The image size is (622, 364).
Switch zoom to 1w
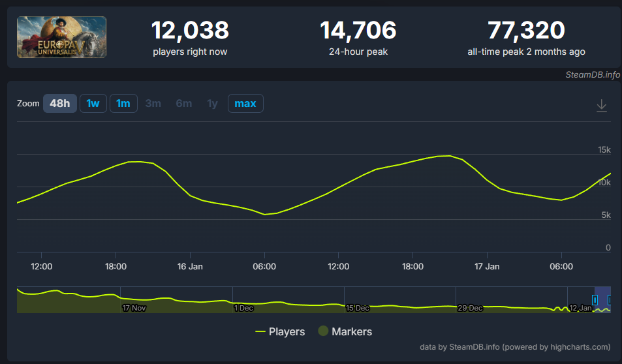(93, 103)
